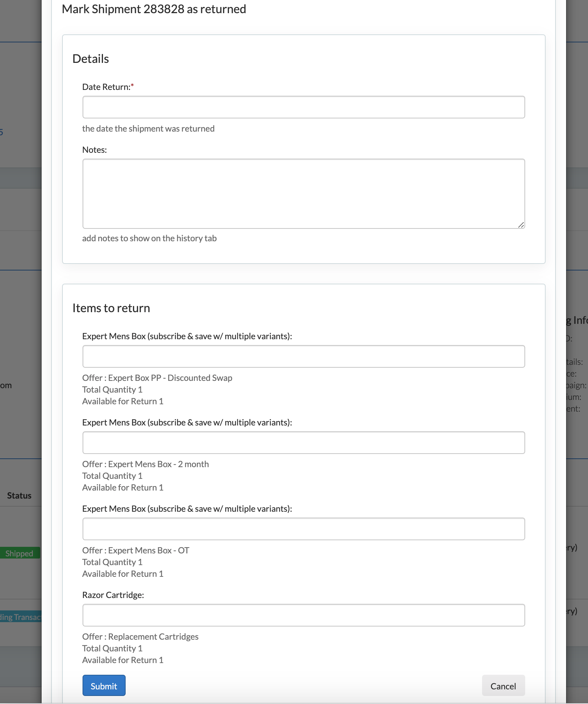The height and width of the screenshot is (704, 588).
Task: Click the Offer Replacement Cartridges text
Action: (x=140, y=637)
